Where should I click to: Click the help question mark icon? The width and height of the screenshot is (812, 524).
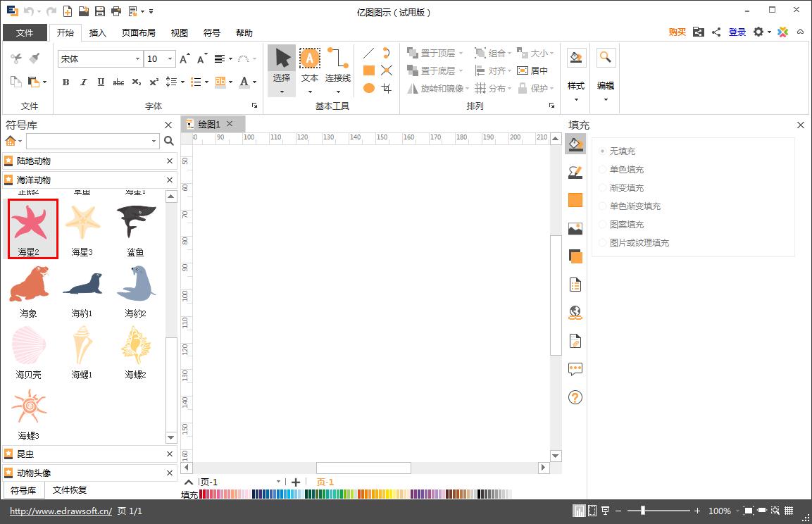(575, 397)
